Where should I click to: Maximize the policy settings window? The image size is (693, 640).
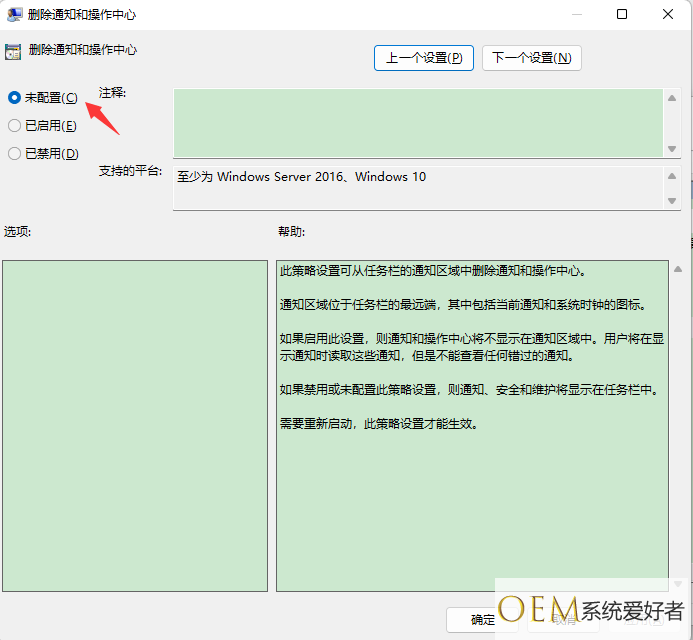click(622, 15)
